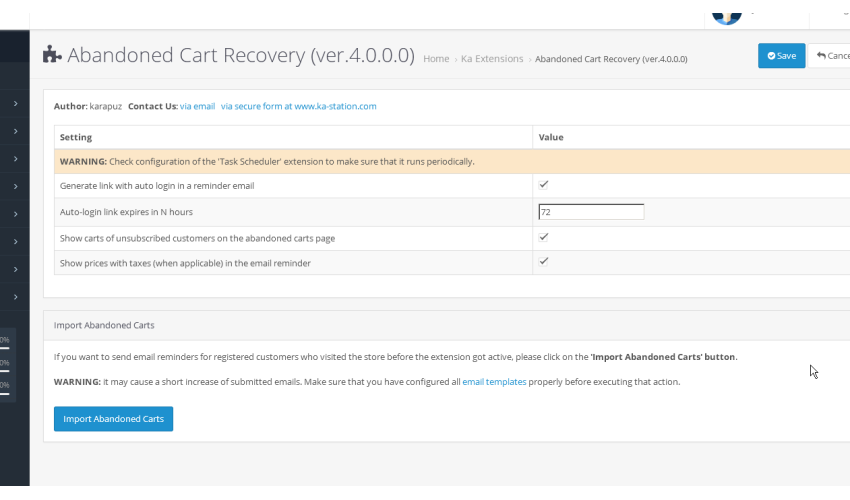850x500 pixels.
Task: Expand the last sidebar menu chevron
Action: tap(15, 297)
